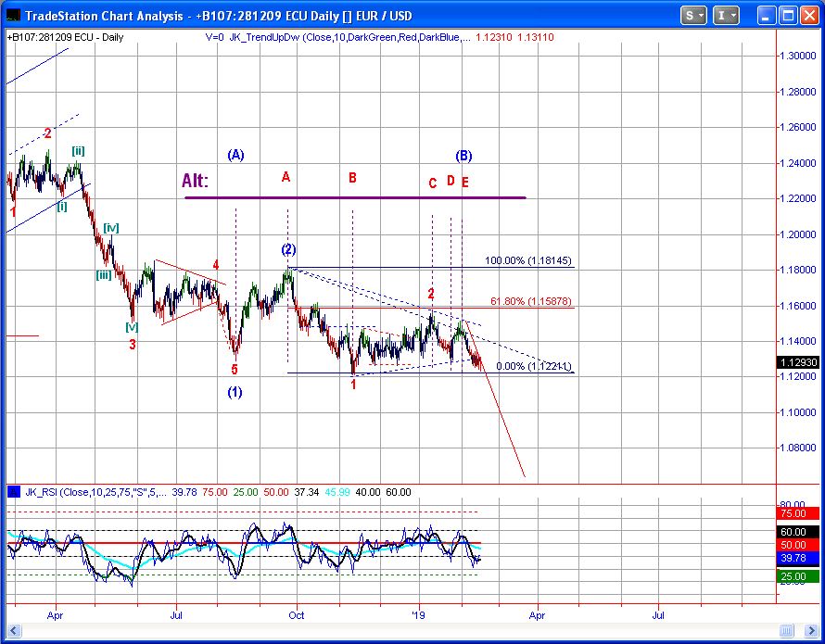Click the red D wave label
Image resolution: width=825 pixels, height=644 pixels.
[x=451, y=181]
